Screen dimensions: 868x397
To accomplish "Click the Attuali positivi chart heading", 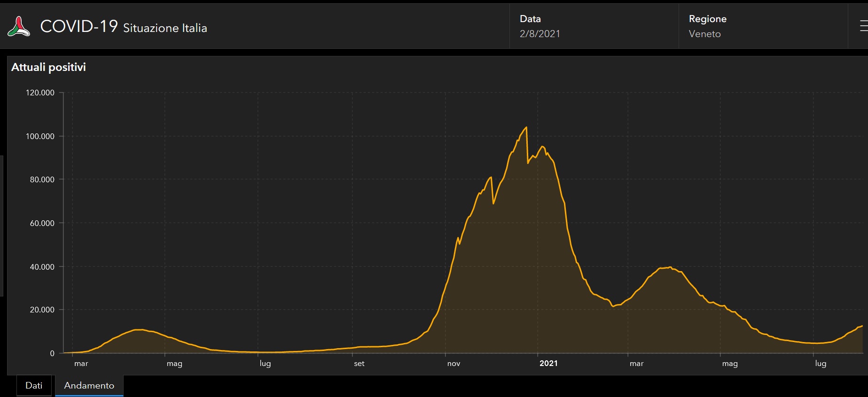I will (48, 67).
